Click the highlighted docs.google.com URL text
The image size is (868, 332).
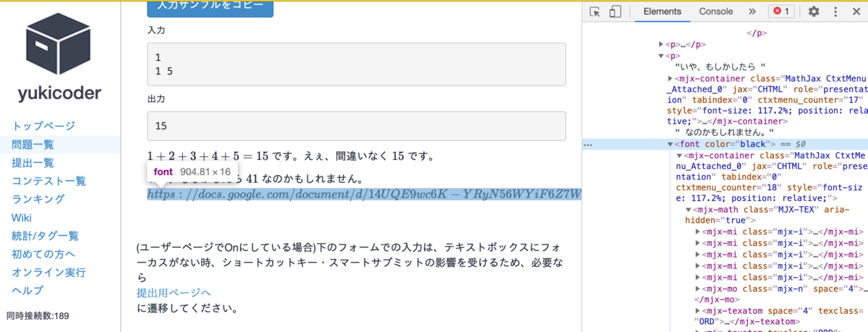(x=364, y=195)
